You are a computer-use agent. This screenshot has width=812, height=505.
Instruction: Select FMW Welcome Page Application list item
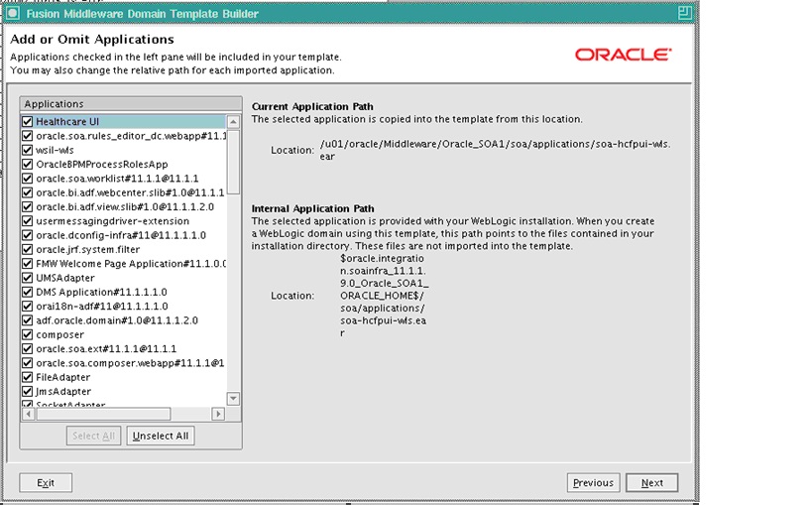[x=131, y=263]
